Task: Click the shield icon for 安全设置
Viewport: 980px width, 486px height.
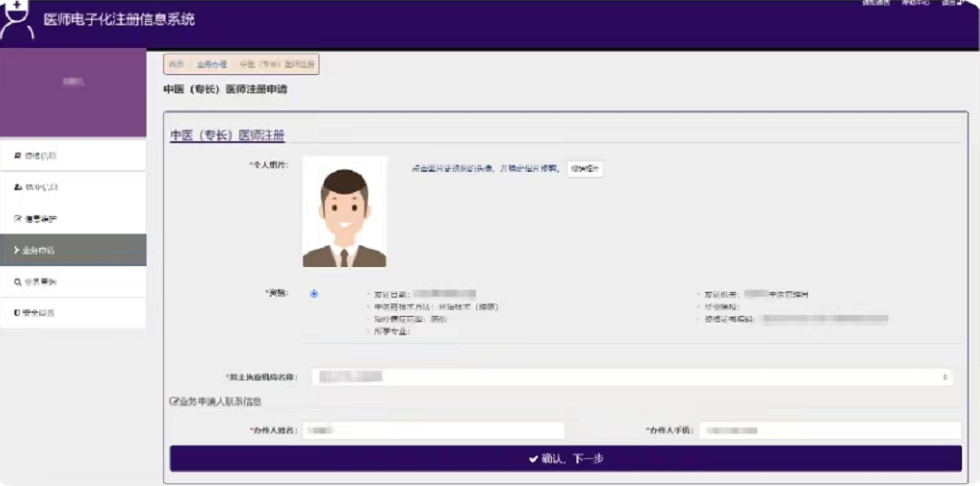Action: coord(17,313)
